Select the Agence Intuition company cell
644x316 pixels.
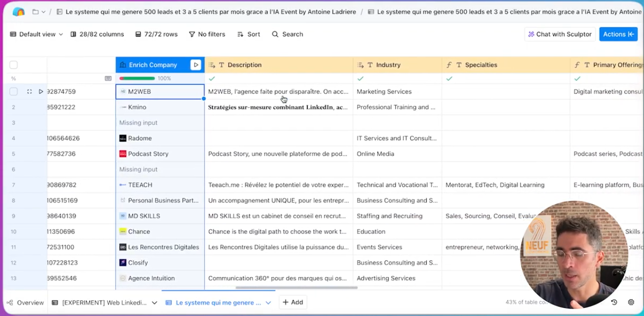tap(160, 278)
